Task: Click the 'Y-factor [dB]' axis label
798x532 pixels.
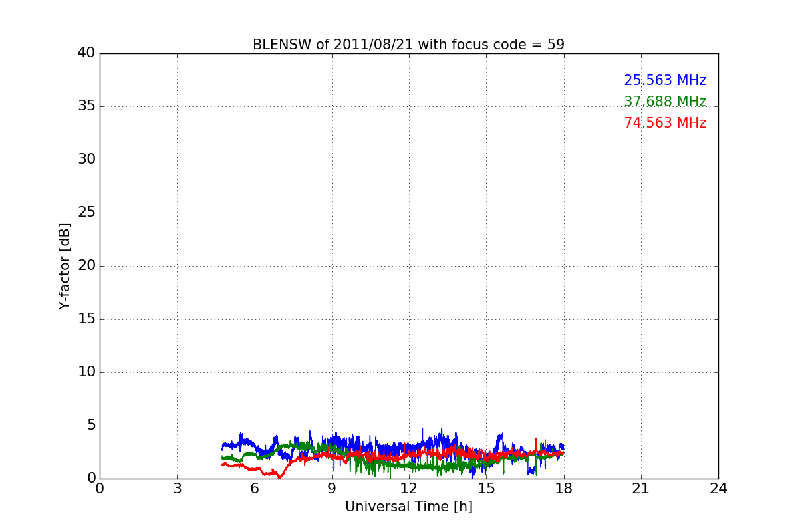Action: [x=65, y=266]
